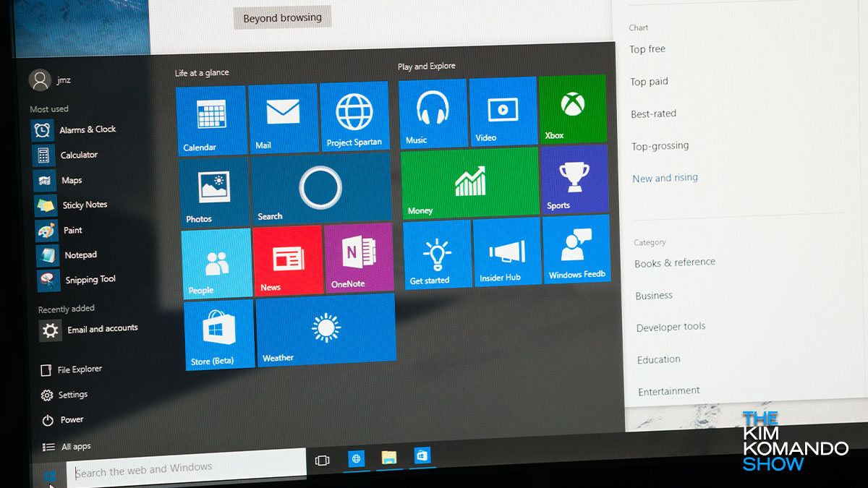The image size is (868, 488).
Task: Open the Xbox tile
Action: coord(572,108)
